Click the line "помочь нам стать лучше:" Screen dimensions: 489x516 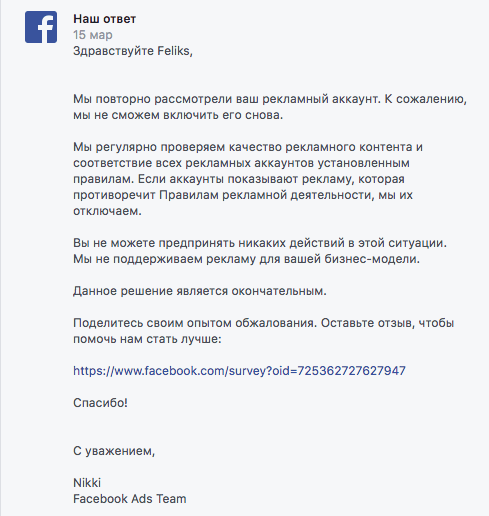click(147, 339)
